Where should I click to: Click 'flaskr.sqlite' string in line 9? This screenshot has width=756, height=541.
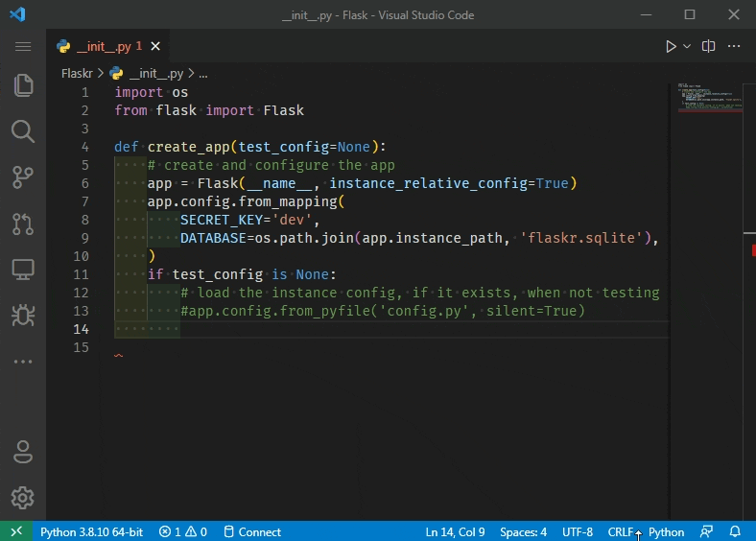click(x=581, y=238)
